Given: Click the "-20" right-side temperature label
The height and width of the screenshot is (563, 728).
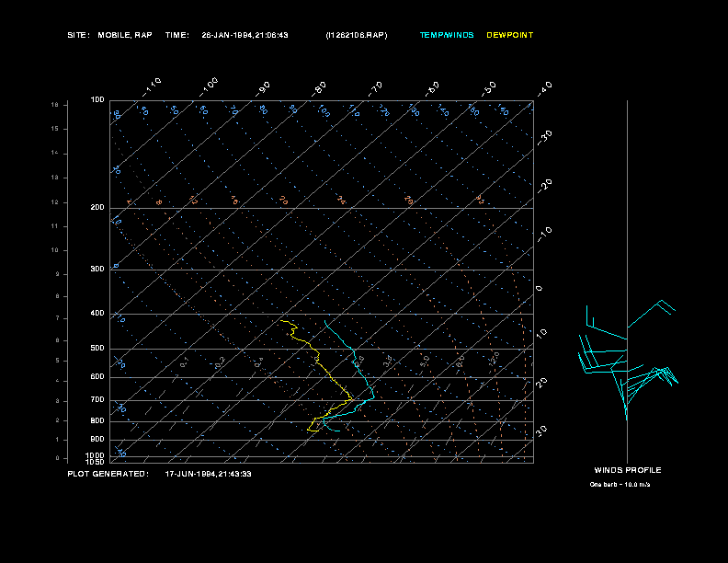Looking at the screenshot, I should pyautogui.click(x=545, y=187).
